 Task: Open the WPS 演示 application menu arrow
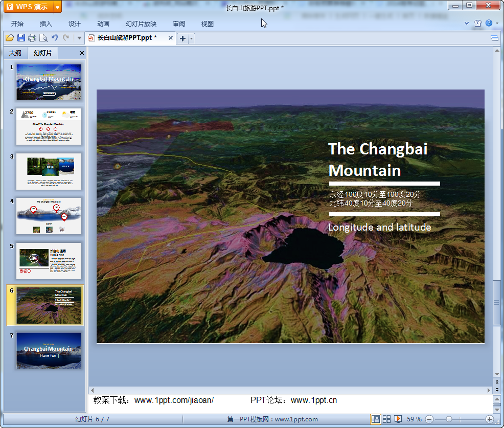point(57,7)
